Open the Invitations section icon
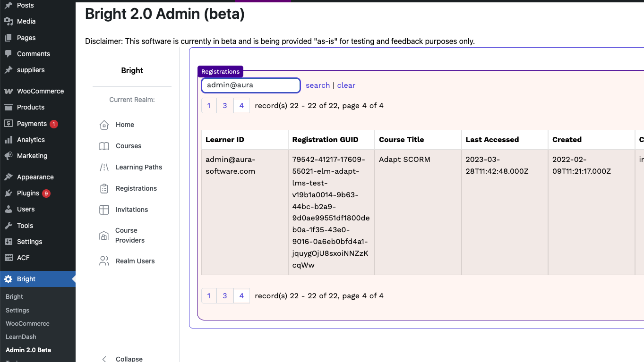The image size is (644, 362). tap(104, 210)
